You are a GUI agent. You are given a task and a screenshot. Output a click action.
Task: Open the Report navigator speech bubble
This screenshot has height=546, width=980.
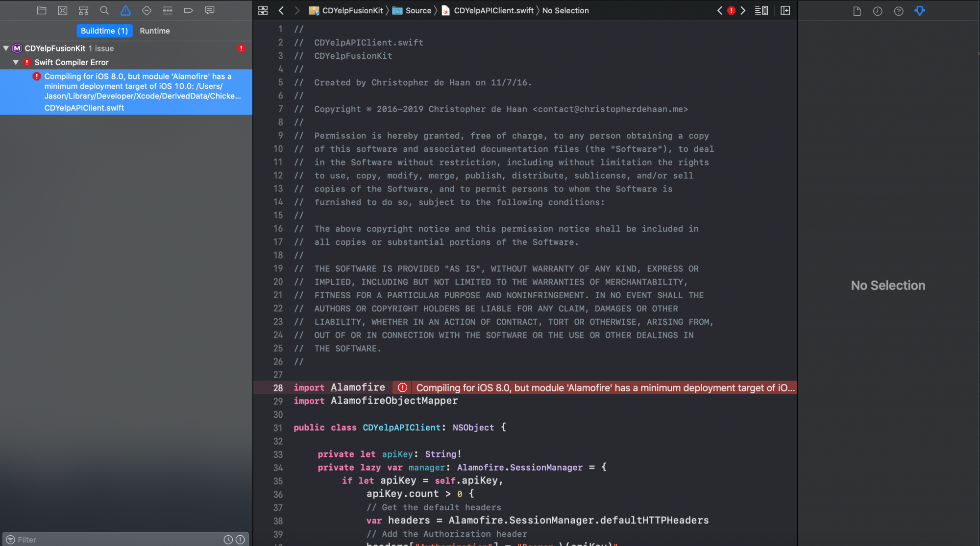[210, 10]
